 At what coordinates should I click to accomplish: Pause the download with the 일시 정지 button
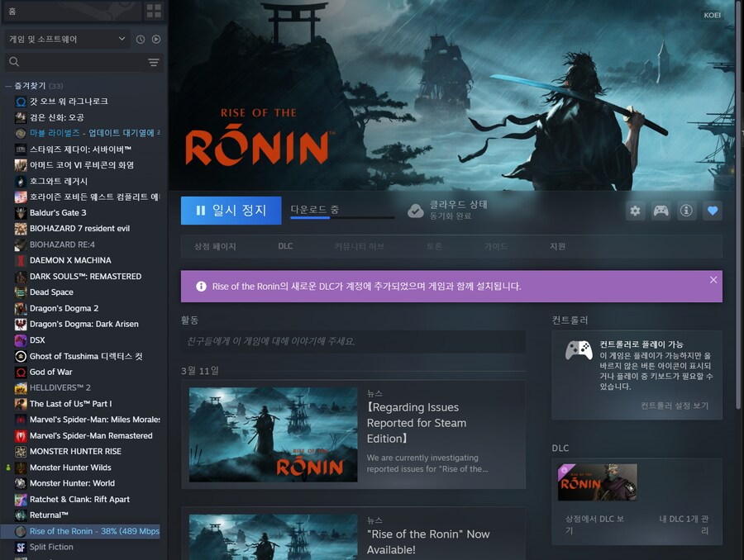point(231,211)
